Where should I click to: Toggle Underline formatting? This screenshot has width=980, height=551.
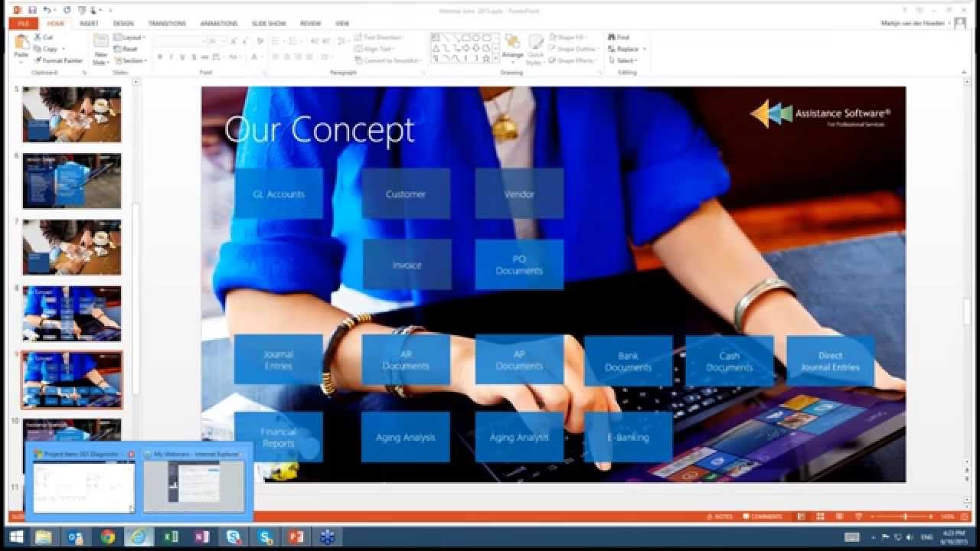tap(183, 57)
